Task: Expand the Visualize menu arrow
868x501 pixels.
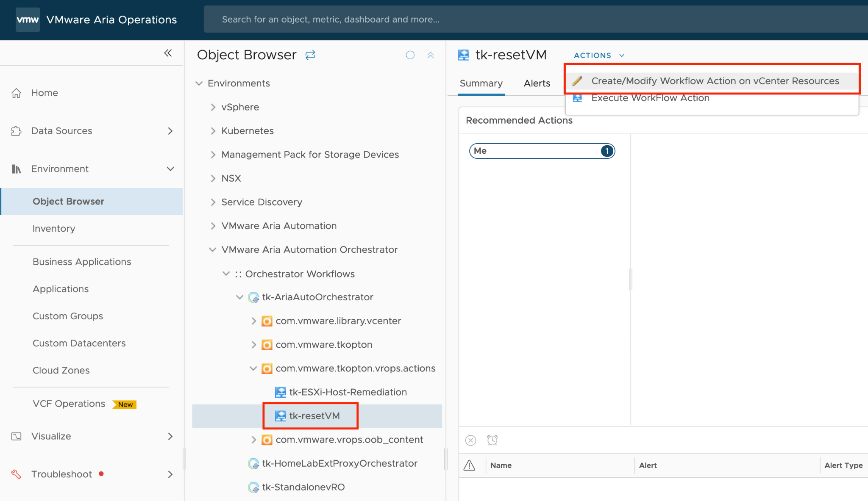Action: [170, 436]
